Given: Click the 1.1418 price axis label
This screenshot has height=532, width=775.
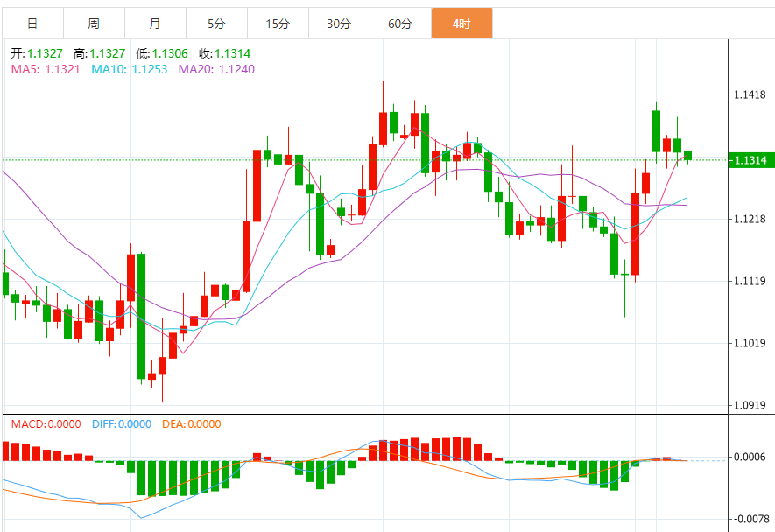Looking at the screenshot, I should click(x=750, y=94).
